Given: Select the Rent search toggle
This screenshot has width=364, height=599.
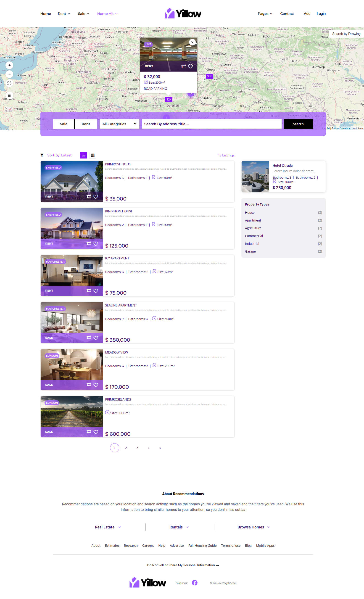Looking at the screenshot, I should click(86, 124).
